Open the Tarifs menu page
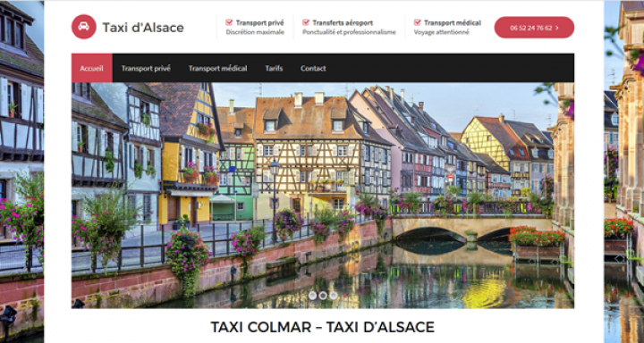This screenshot has width=644, height=343. pyautogui.click(x=274, y=68)
